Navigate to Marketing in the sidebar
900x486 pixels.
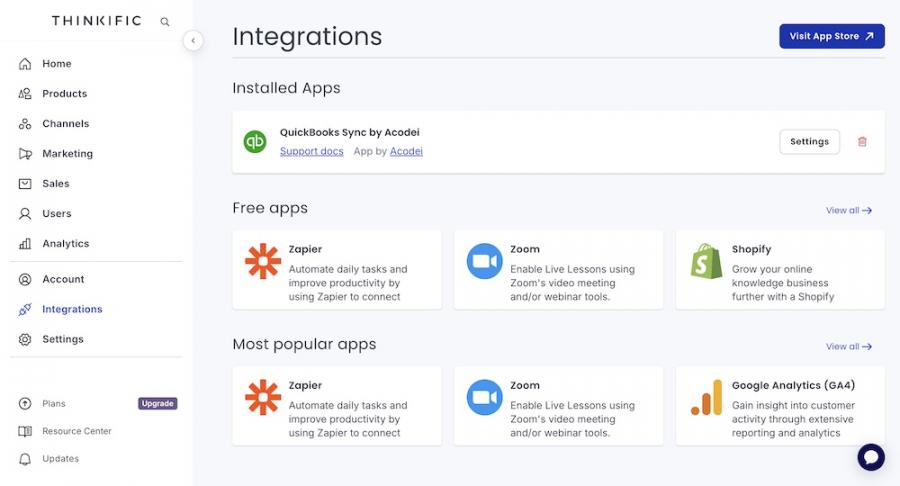click(67, 154)
